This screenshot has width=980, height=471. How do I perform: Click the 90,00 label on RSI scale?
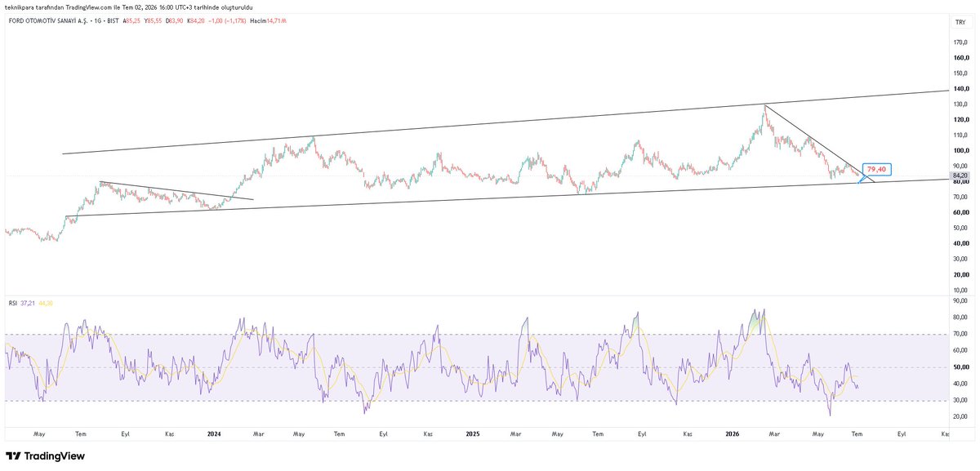tap(960, 300)
